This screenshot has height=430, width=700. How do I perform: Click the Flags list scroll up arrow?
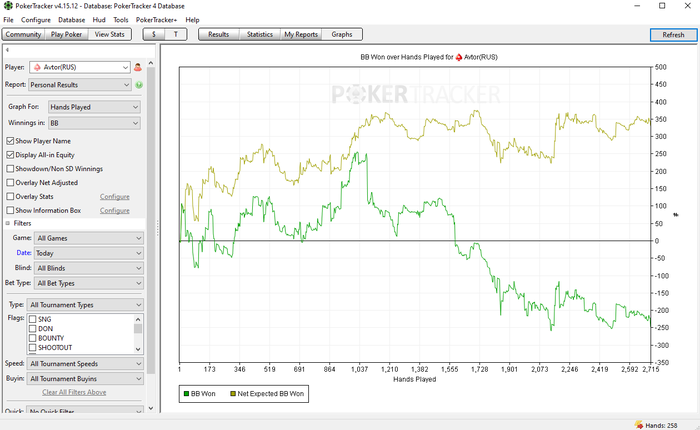pos(138,319)
